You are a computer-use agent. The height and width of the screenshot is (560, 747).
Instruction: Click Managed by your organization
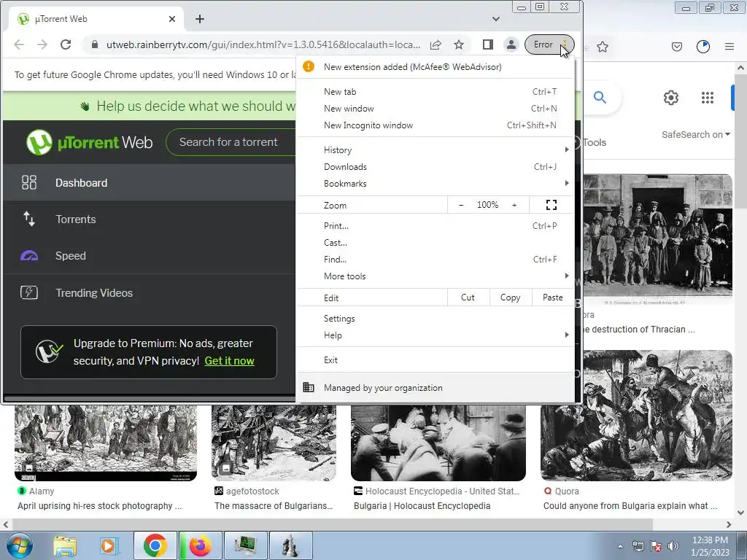[436, 388]
